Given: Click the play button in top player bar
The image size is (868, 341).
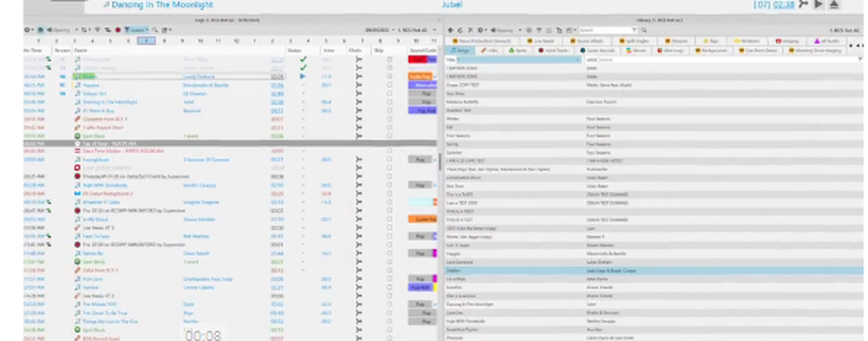Looking at the screenshot, I should (819, 4).
